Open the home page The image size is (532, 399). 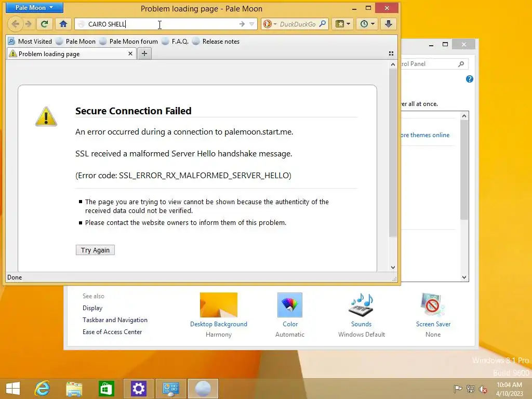click(63, 24)
